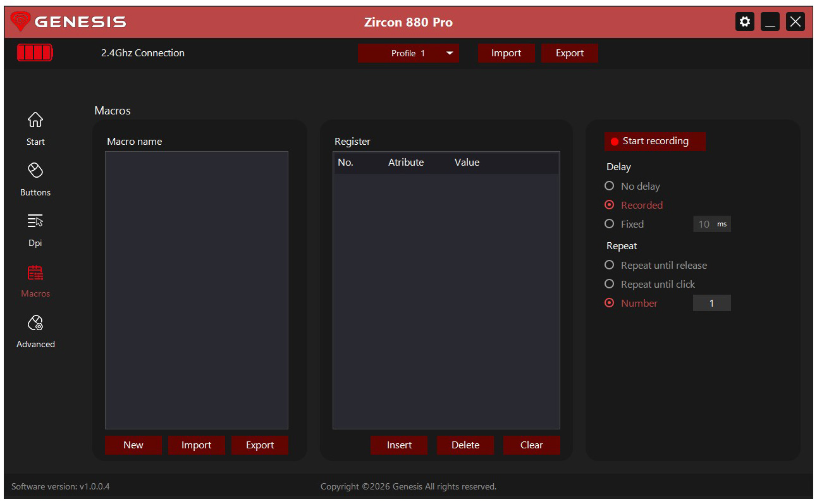This screenshot has height=504, width=817.
Task: Check the red battery level indicator
Action: click(x=35, y=52)
